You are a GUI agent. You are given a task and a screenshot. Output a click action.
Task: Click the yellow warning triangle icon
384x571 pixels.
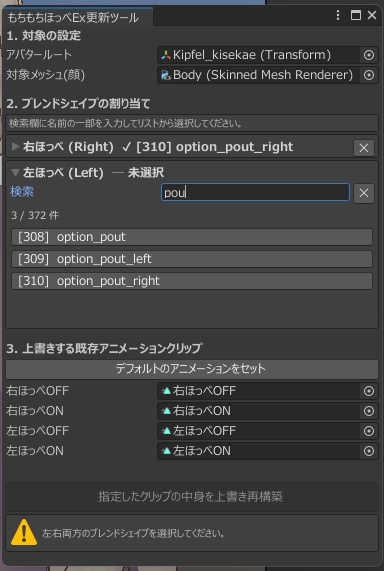click(24, 532)
